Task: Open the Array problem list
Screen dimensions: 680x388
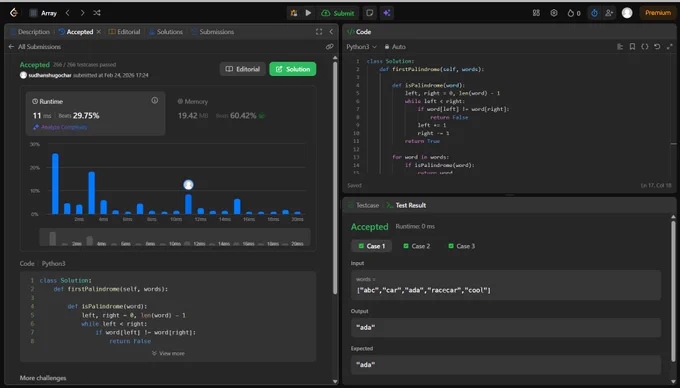Action: 43,13
